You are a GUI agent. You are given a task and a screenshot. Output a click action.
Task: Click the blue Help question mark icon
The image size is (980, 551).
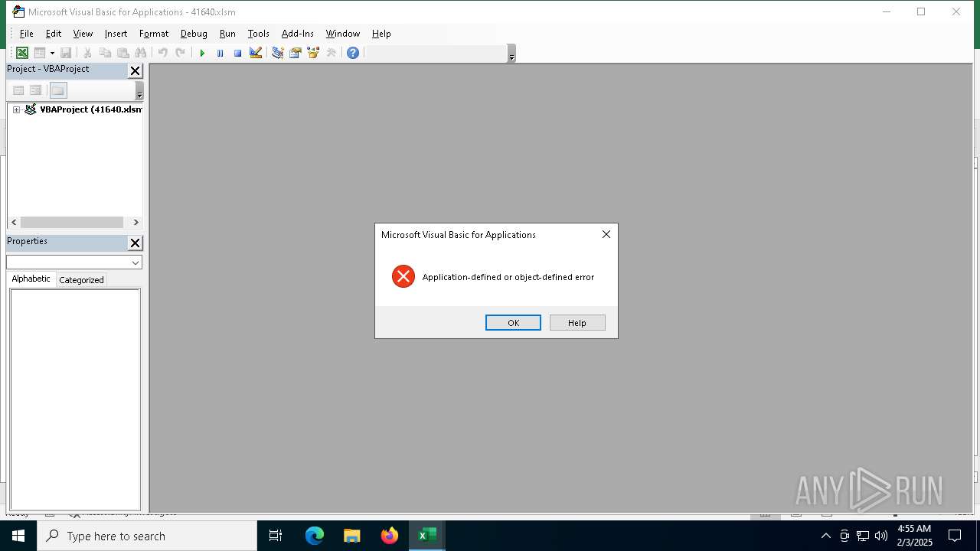click(352, 53)
